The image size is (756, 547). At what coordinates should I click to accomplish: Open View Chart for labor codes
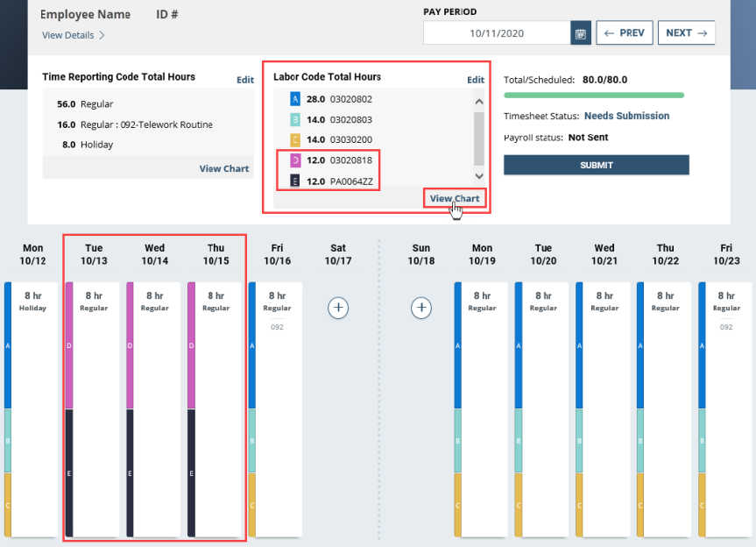[x=454, y=198]
